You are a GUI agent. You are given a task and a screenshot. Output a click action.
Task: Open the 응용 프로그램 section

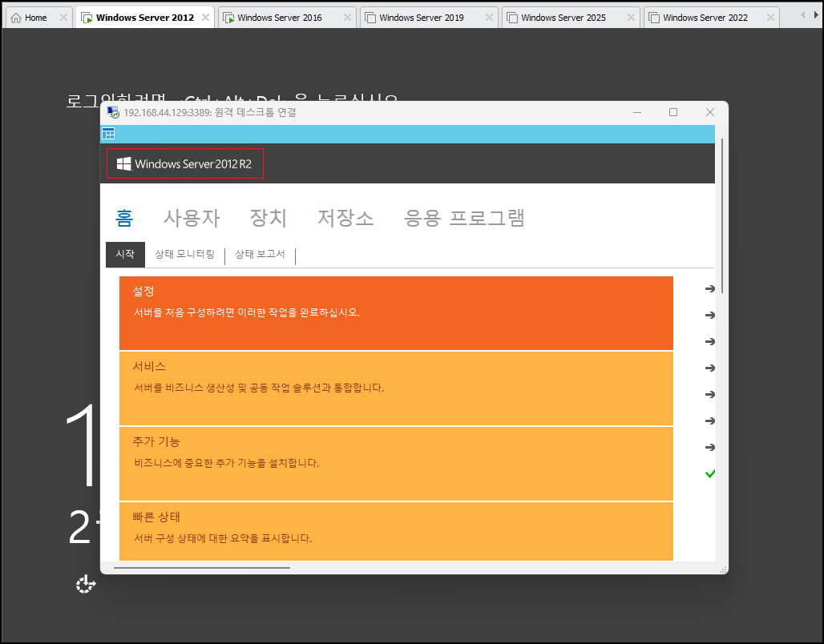tap(464, 217)
